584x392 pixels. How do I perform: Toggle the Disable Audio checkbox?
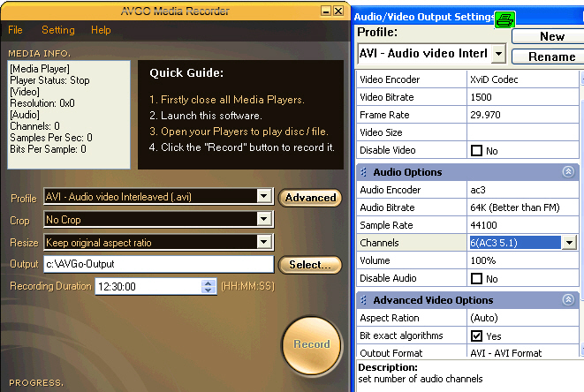pos(476,278)
